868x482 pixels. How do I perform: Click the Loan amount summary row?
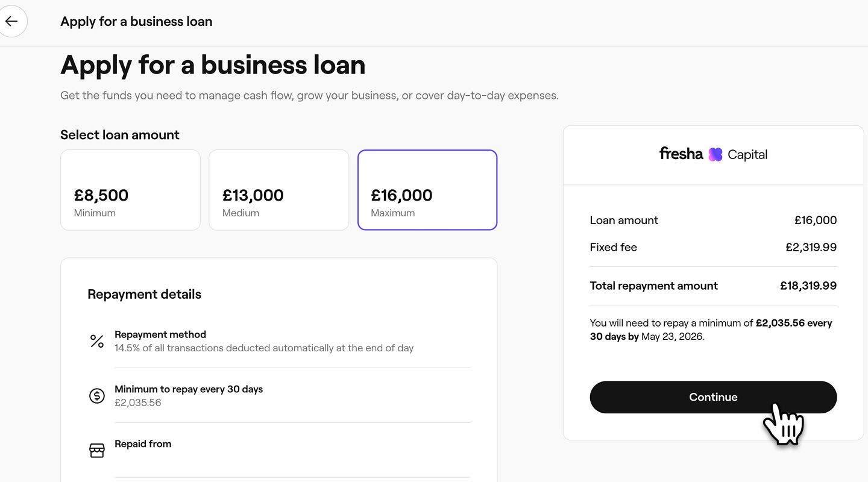click(x=713, y=221)
